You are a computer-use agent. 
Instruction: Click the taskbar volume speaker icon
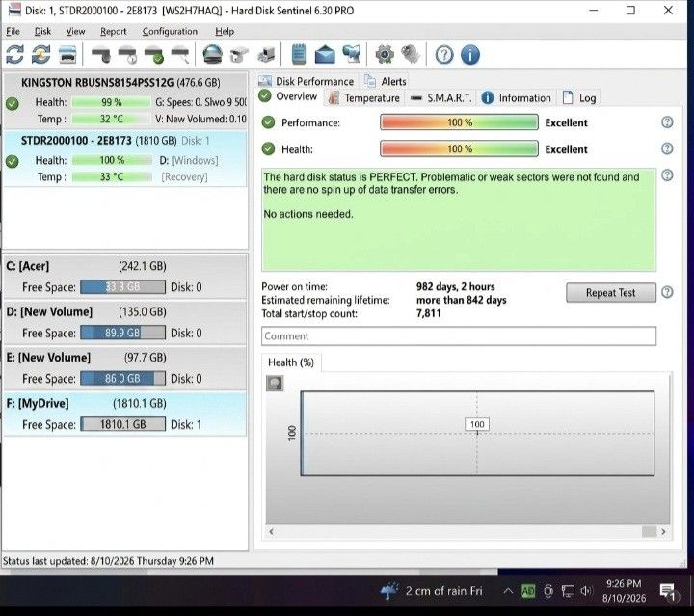click(586, 590)
